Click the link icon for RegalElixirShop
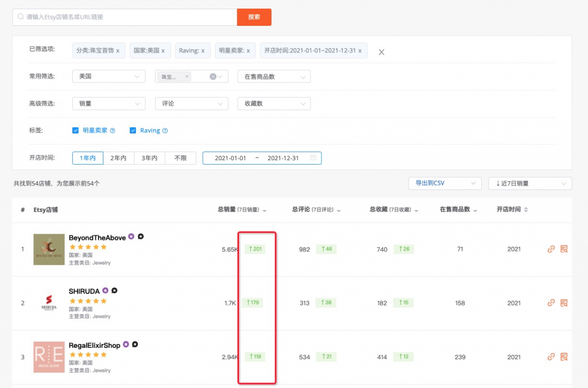 (551, 357)
